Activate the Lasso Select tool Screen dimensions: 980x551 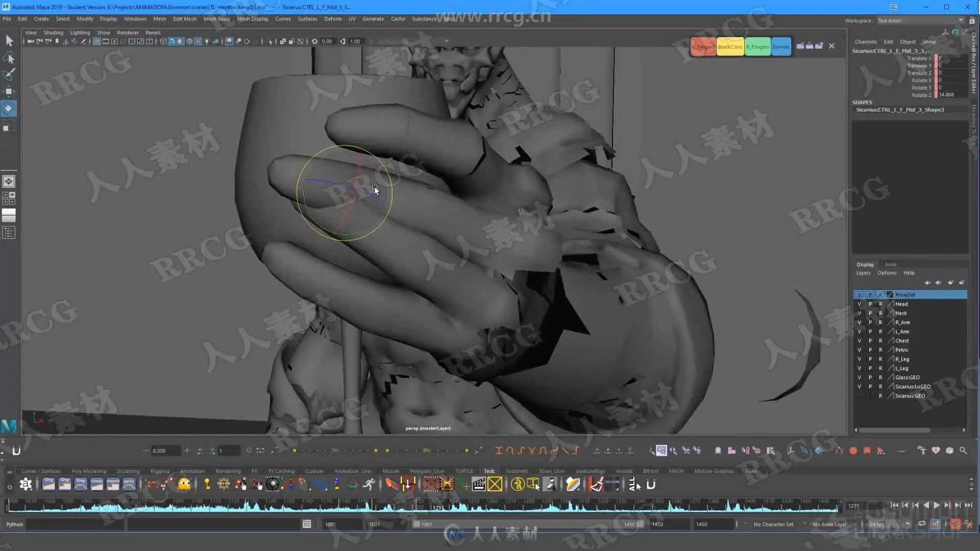click(x=9, y=58)
